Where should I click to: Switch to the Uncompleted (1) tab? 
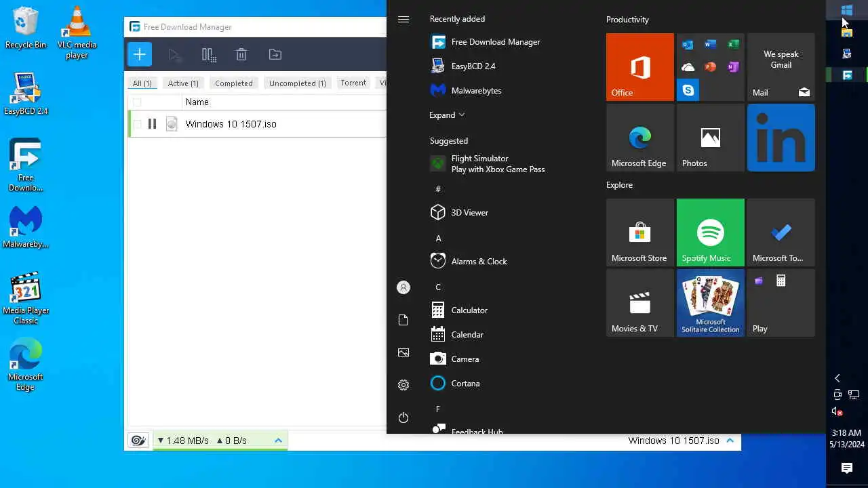pos(298,83)
